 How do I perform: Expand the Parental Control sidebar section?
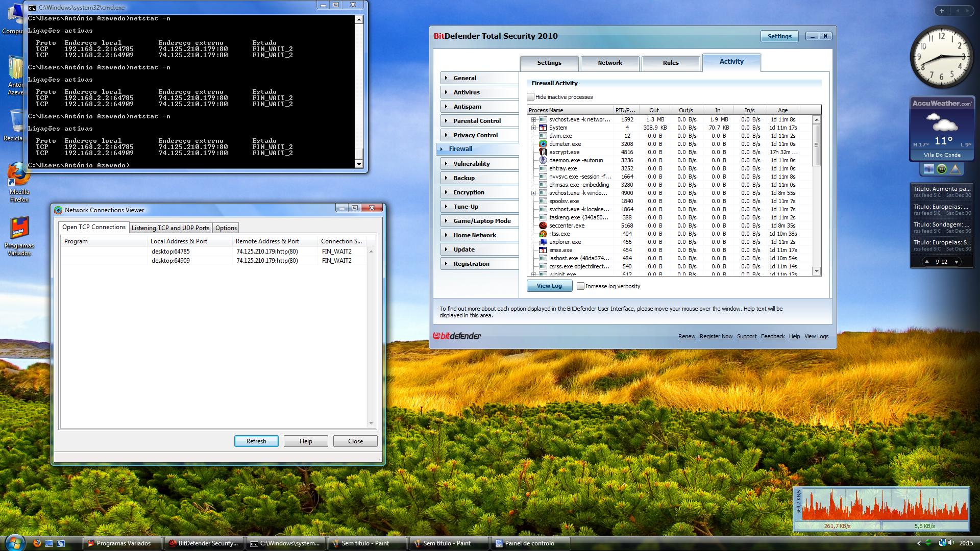pyautogui.click(x=479, y=121)
